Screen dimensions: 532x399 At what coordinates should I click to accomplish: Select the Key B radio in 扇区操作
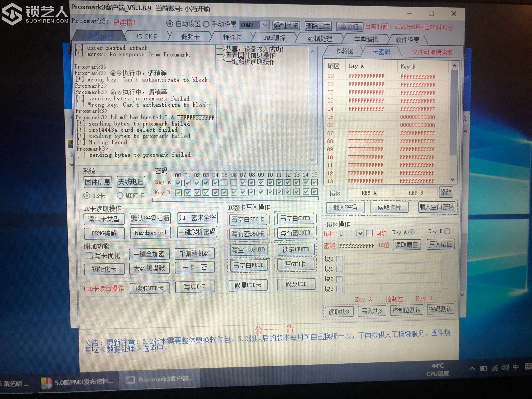447,231
